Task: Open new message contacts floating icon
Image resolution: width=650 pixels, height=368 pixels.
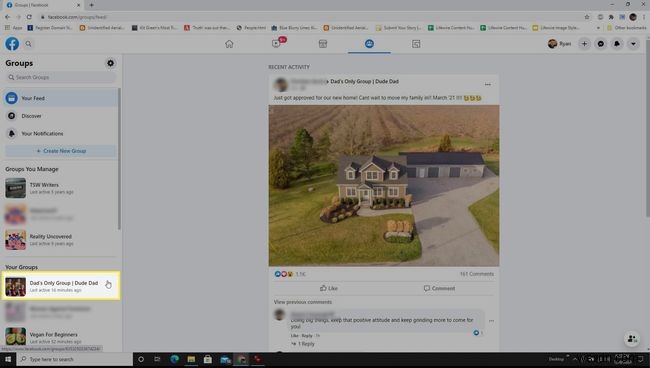Action: (632, 339)
